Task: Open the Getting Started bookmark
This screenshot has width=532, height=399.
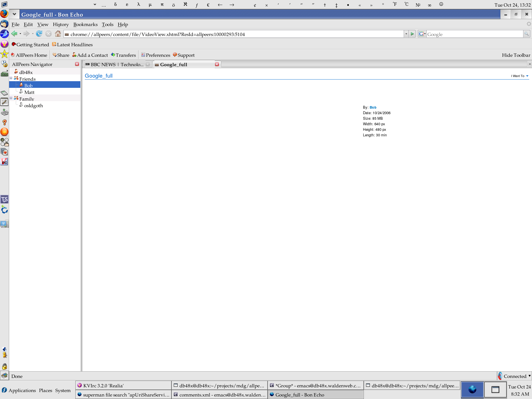Action: pos(30,45)
